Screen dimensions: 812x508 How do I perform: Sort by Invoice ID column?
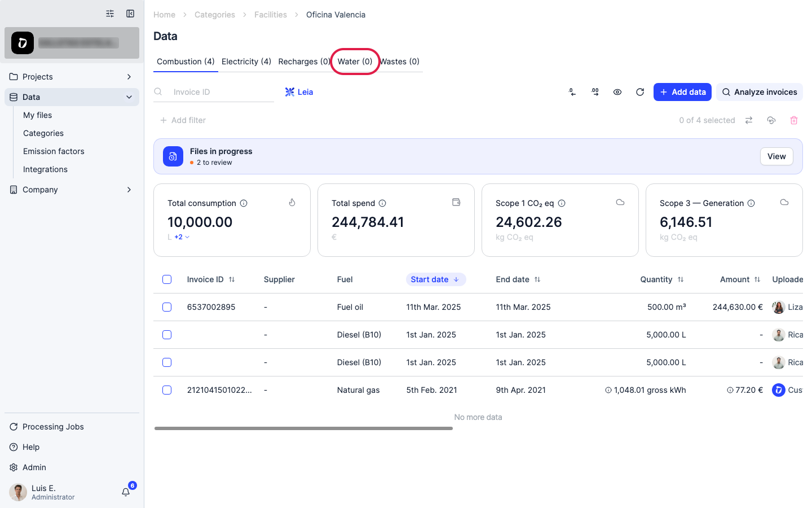[232, 279]
